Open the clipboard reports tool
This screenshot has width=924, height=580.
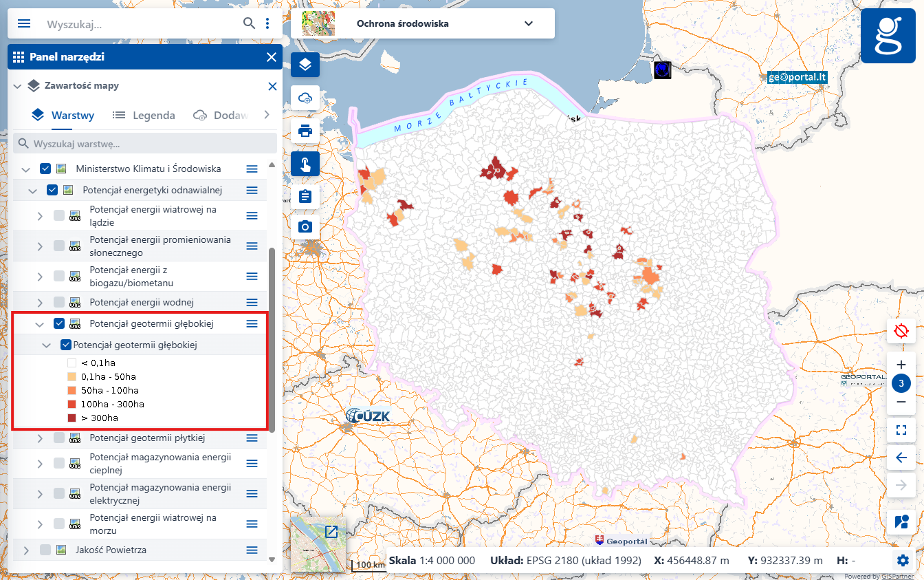(305, 195)
